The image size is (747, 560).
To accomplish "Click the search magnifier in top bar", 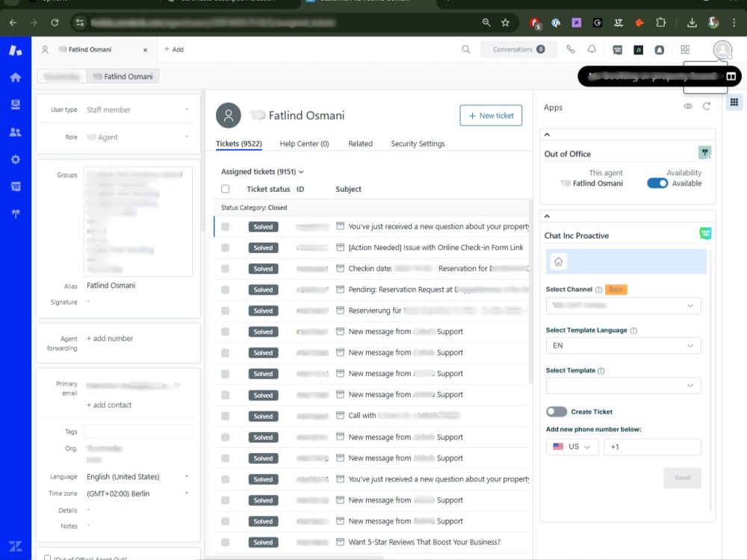I will tap(465, 49).
